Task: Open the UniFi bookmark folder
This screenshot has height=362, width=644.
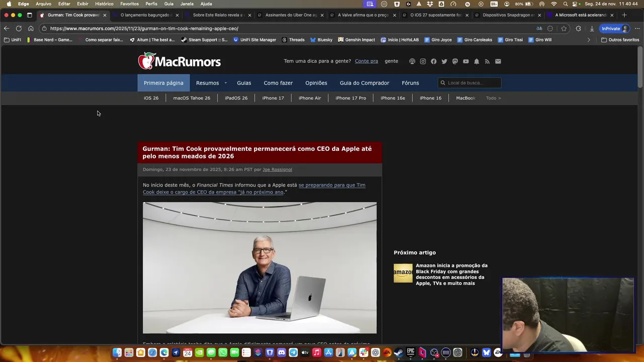Action: [13, 40]
